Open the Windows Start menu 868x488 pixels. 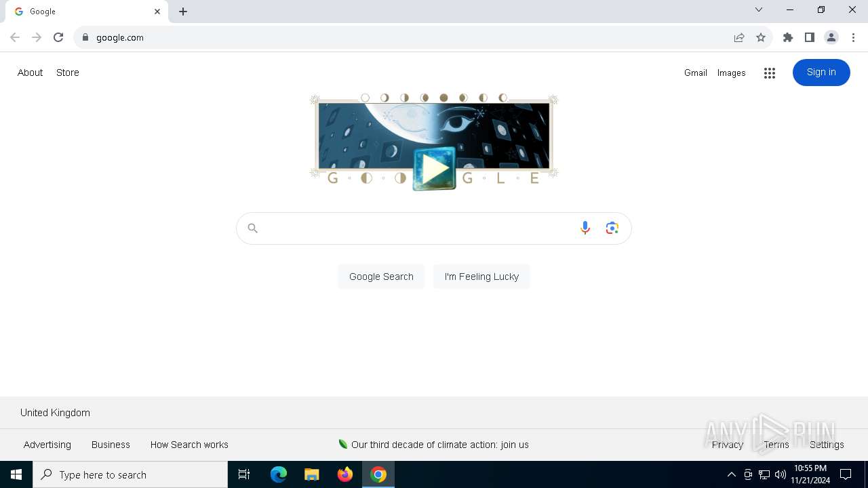tap(16, 474)
